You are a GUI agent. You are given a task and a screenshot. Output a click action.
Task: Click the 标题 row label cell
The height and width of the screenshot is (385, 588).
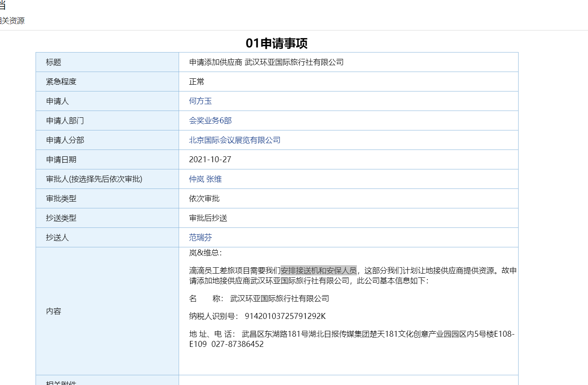54,62
